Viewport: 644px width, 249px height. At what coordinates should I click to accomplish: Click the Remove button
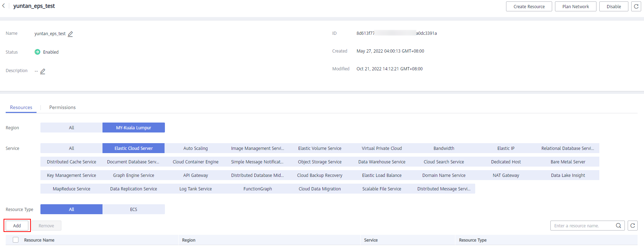pos(46,226)
